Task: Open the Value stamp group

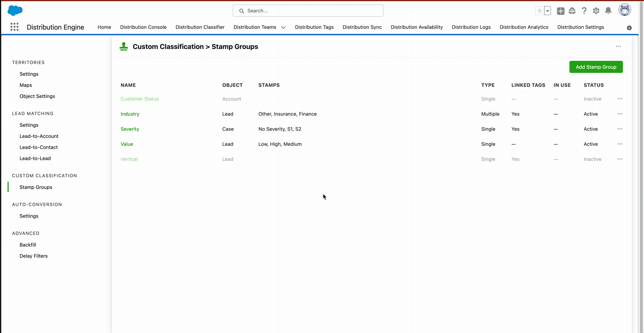Action: pyautogui.click(x=127, y=144)
